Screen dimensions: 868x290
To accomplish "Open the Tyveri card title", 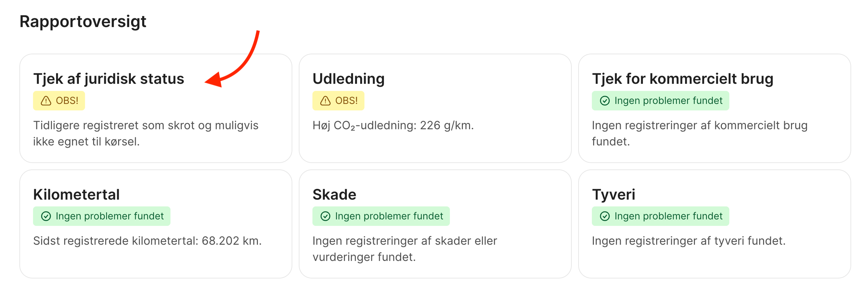I will pos(614,194).
